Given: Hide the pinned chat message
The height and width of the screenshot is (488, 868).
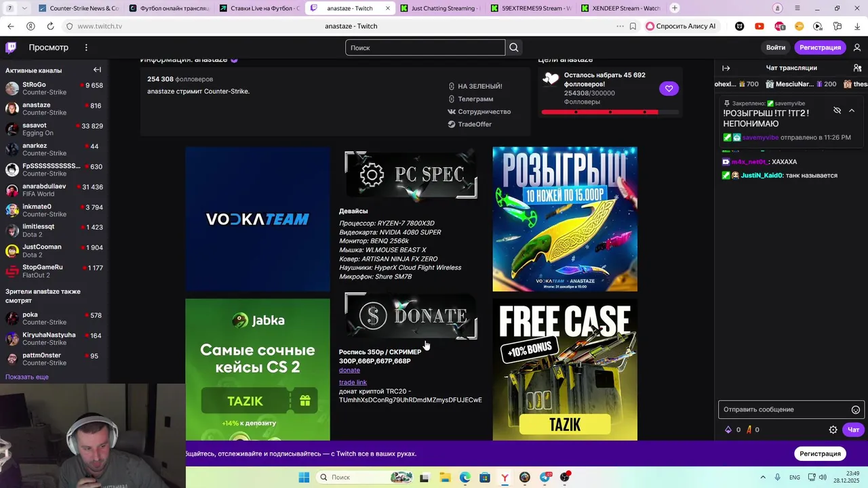Looking at the screenshot, I should [837, 110].
